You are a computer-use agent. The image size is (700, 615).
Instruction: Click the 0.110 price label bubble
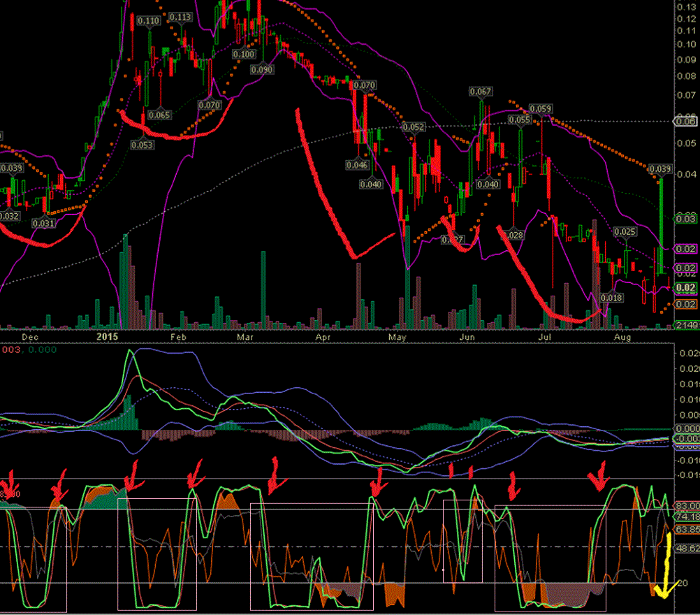coord(148,21)
